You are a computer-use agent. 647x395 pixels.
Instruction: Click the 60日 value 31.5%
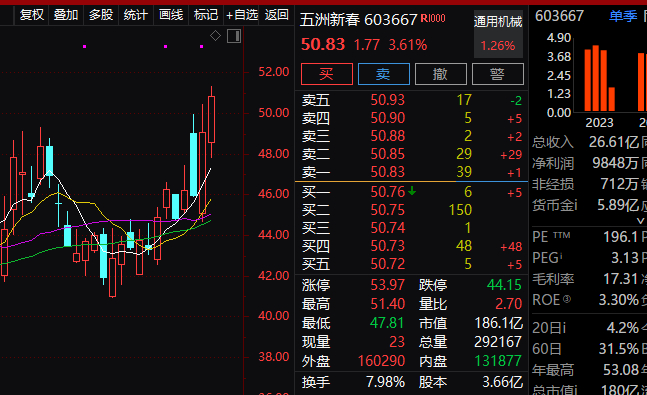click(619, 349)
